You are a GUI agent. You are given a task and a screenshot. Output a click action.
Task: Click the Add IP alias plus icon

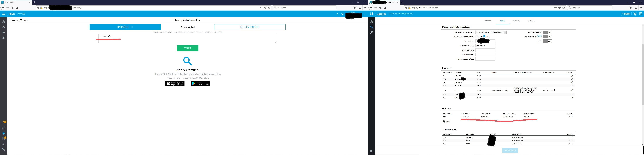pos(444,122)
